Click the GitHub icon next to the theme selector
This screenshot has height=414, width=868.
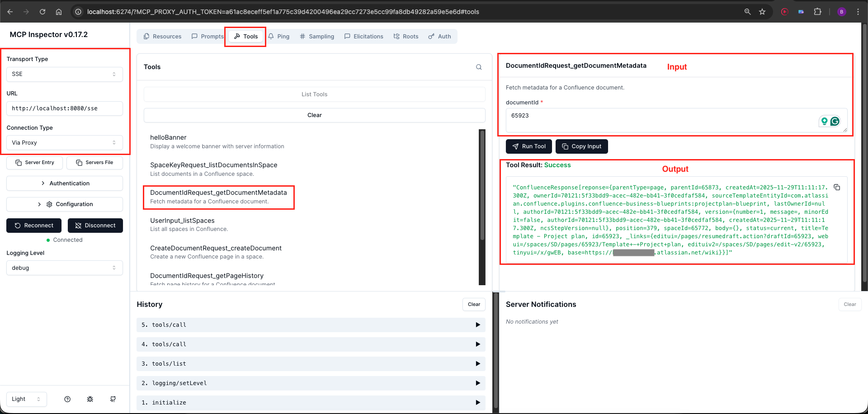click(113, 399)
